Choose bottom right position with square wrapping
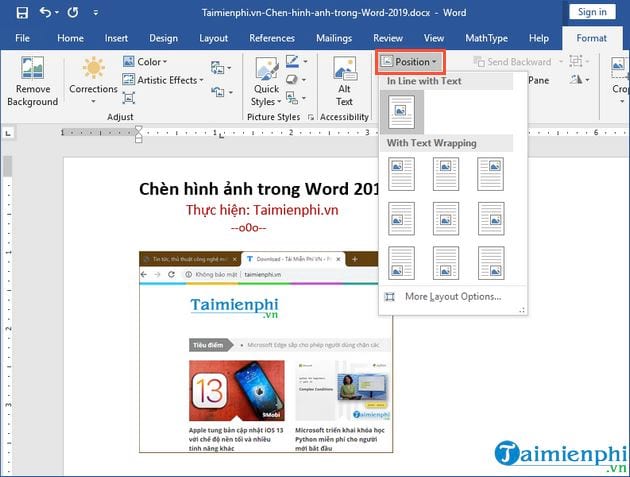Screen dimensions: 630x477 pyautogui.click(x=491, y=263)
